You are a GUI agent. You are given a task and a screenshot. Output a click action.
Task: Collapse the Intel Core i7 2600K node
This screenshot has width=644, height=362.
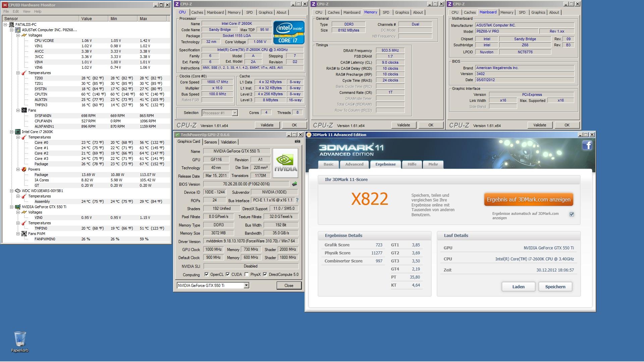point(12,132)
